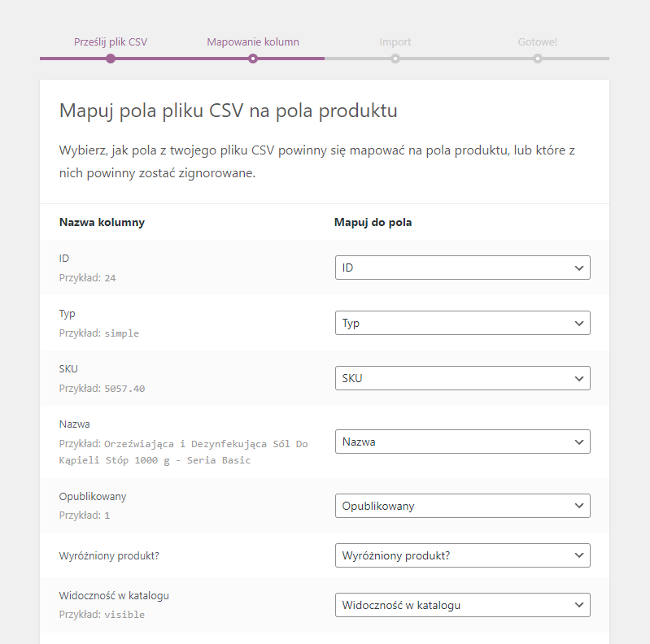
Task: Open the Widoczność w katalogu mapping dropdown
Action: click(463, 605)
